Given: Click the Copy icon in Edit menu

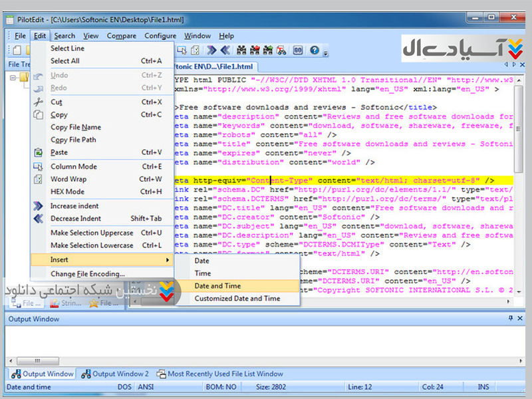Looking at the screenshot, I should (39, 115).
